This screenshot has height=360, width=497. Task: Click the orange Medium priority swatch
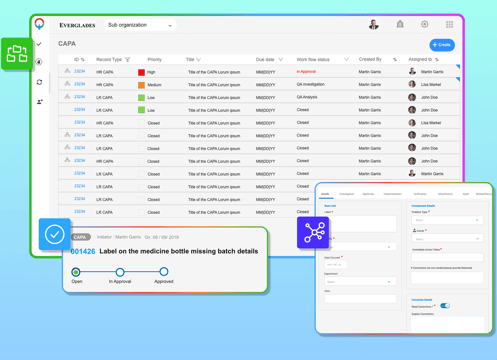(x=141, y=85)
